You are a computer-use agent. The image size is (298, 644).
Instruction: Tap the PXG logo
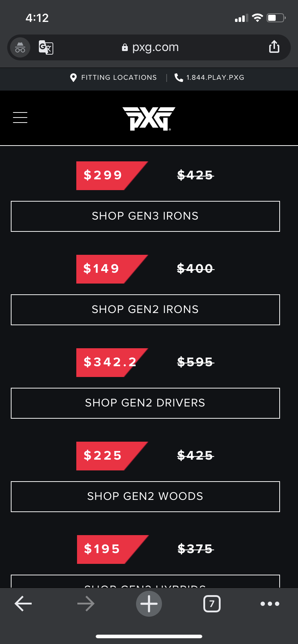tap(149, 118)
